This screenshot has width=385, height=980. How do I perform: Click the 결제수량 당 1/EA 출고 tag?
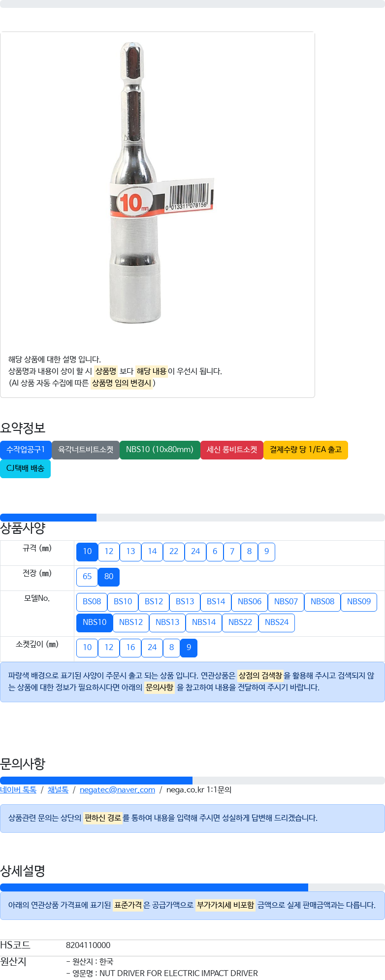[x=306, y=450]
